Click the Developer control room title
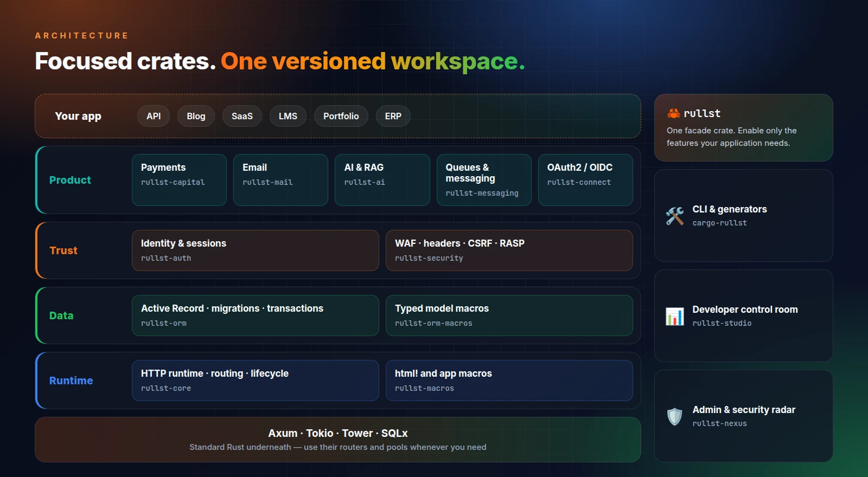 [x=745, y=310]
